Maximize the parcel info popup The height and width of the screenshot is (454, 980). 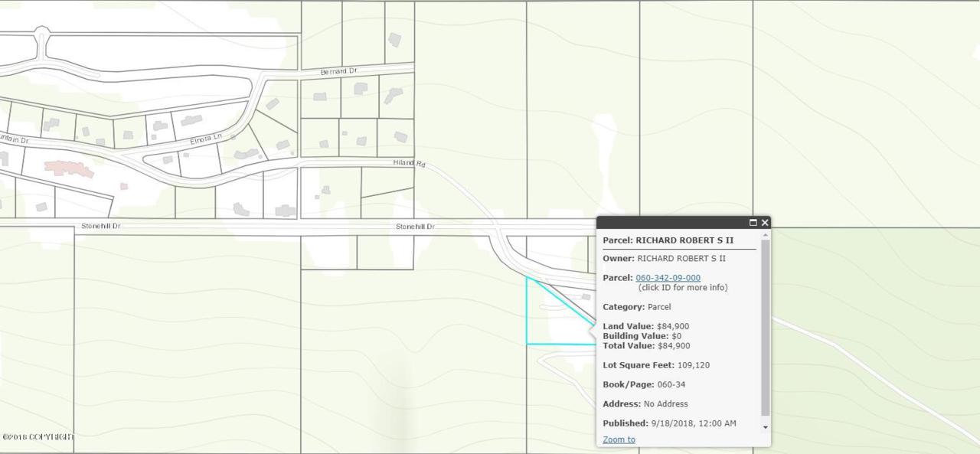coord(753,223)
